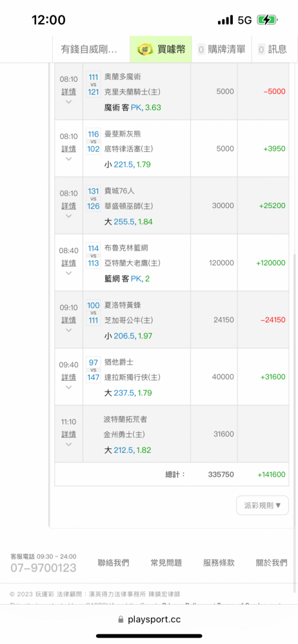The height and width of the screenshot is (644, 298).
Task: Open 詳情 for 76人 vs 巫師 game
Action: [69, 206]
